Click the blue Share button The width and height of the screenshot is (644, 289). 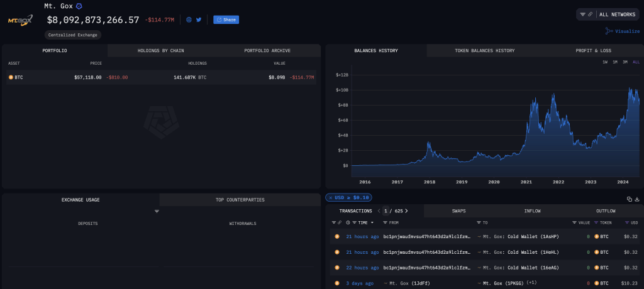click(226, 19)
